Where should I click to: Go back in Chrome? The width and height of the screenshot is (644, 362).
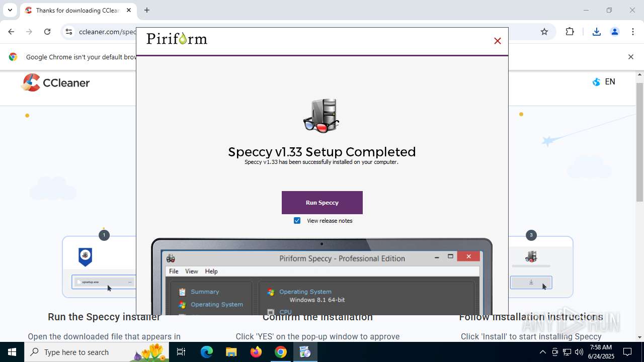pos(11,32)
